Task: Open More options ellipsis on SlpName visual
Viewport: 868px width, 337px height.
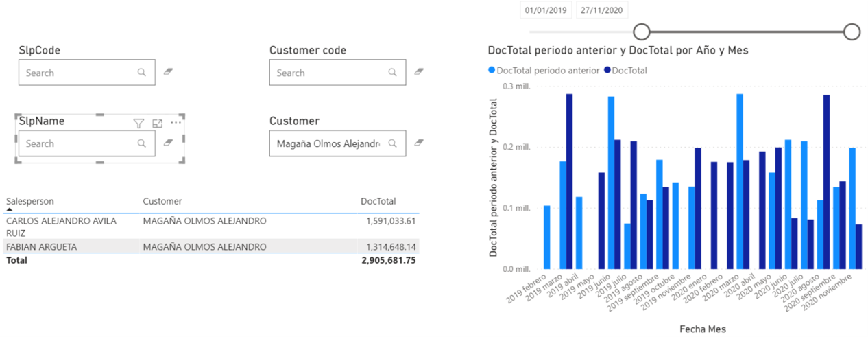Action: click(176, 123)
